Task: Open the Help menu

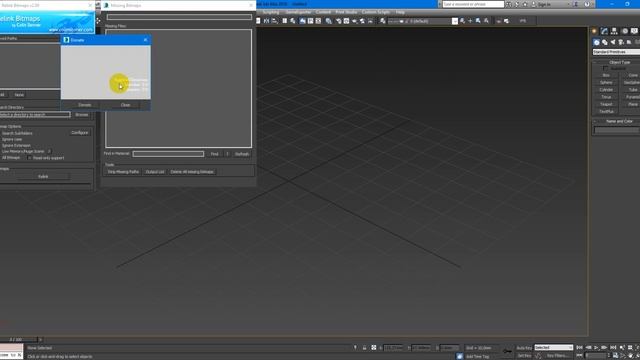Action: click(x=400, y=12)
